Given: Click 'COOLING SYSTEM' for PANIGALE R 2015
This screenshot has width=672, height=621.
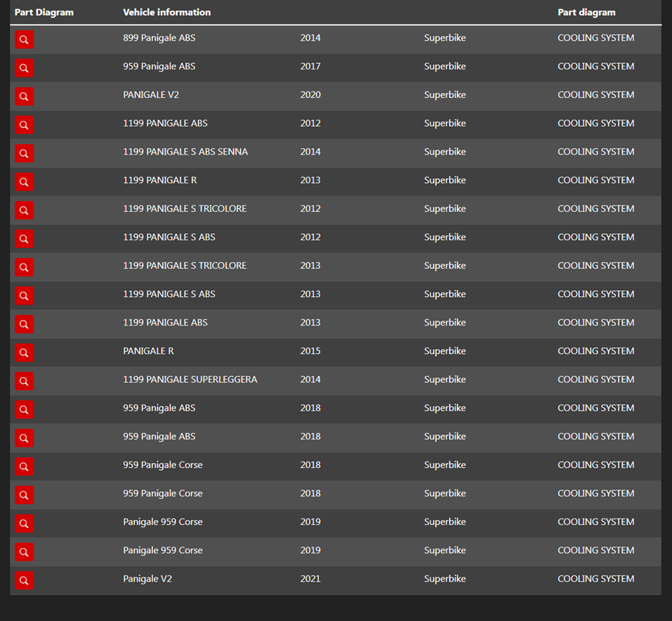Looking at the screenshot, I should click(x=596, y=351).
